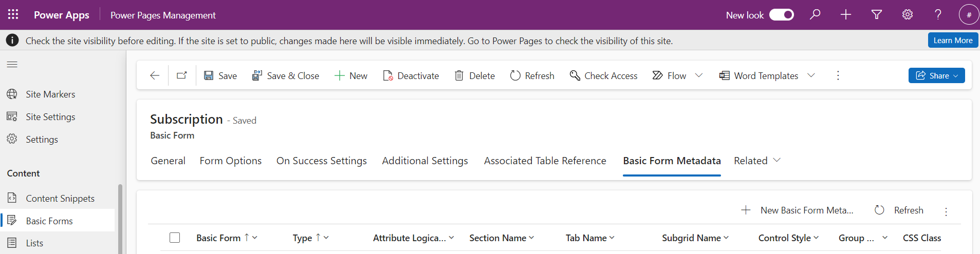The height and width of the screenshot is (254, 980).
Task: Click the Learn More button
Action: click(952, 40)
